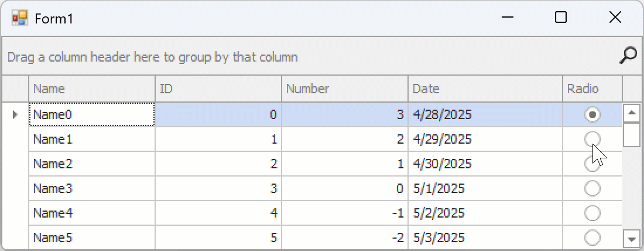Select the Name1 cell
Screen dimensions: 644x251
click(x=92, y=139)
